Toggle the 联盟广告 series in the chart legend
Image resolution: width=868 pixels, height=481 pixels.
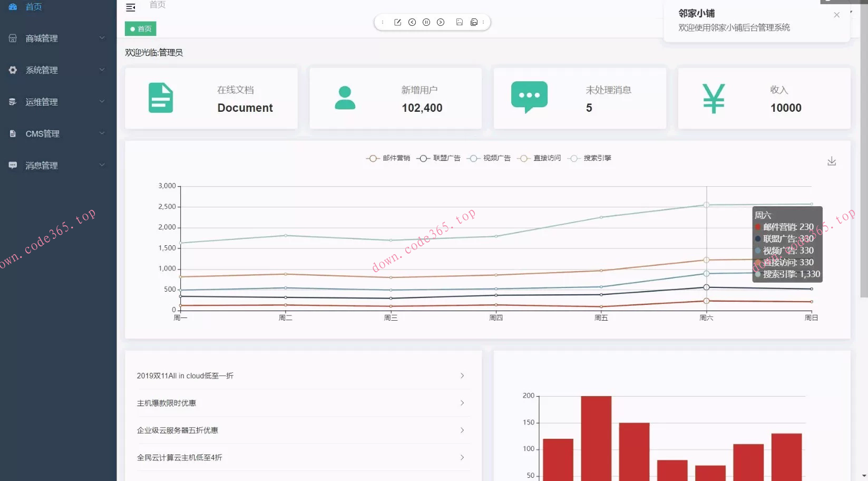pos(438,158)
